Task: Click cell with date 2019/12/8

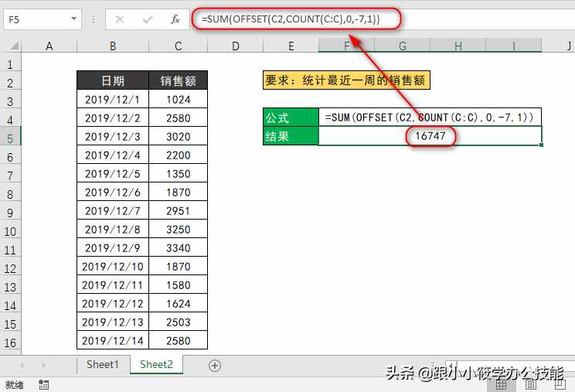Action: 113,229
